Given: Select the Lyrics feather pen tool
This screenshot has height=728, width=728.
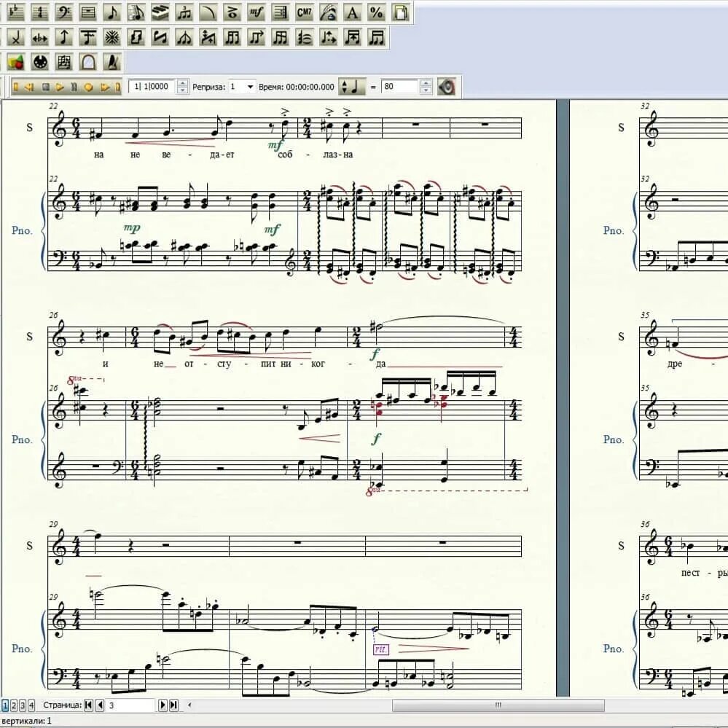Looking at the screenshot, I should 329,12.
